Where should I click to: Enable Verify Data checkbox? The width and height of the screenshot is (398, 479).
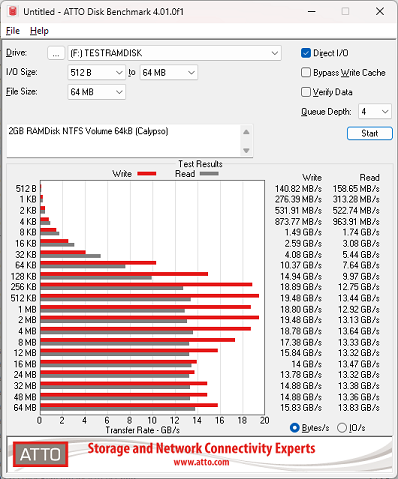(x=306, y=92)
